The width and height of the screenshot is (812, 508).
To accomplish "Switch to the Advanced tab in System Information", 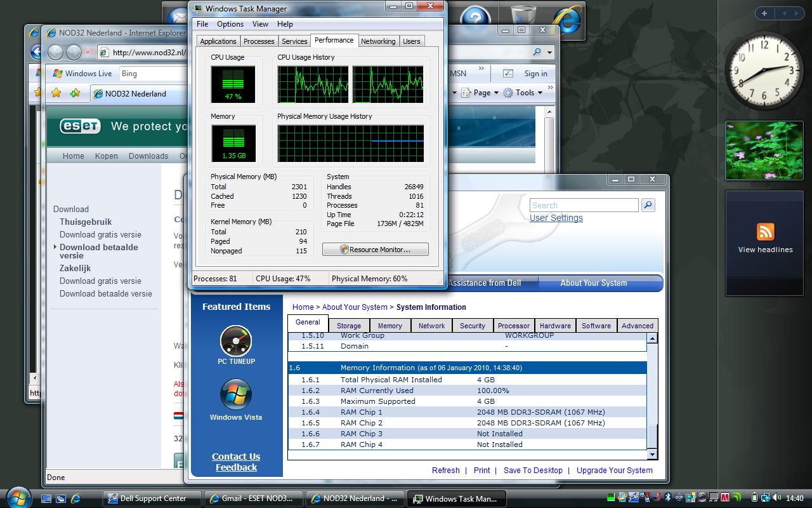I will click(638, 326).
